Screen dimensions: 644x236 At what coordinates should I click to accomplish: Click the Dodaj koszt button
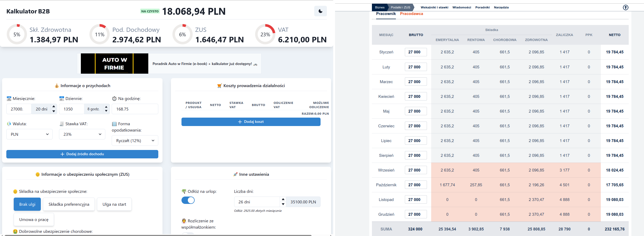pyautogui.click(x=251, y=122)
